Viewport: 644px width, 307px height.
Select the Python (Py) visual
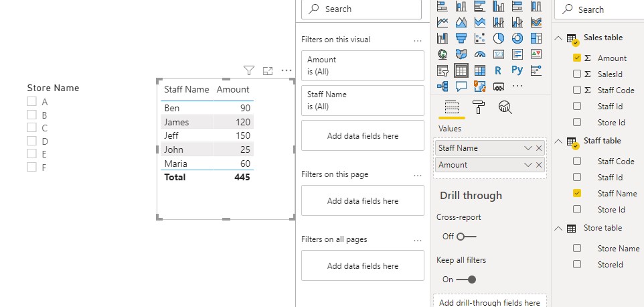517,70
